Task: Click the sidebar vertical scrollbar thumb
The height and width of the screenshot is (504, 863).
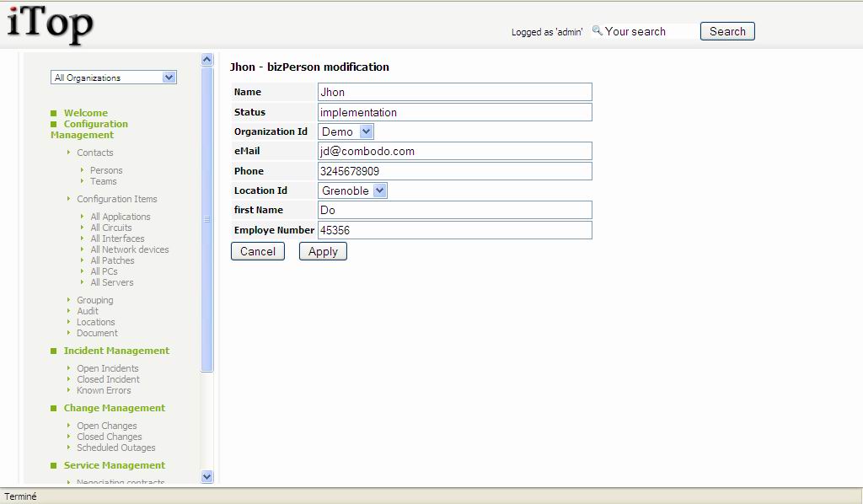Action: 207,219
